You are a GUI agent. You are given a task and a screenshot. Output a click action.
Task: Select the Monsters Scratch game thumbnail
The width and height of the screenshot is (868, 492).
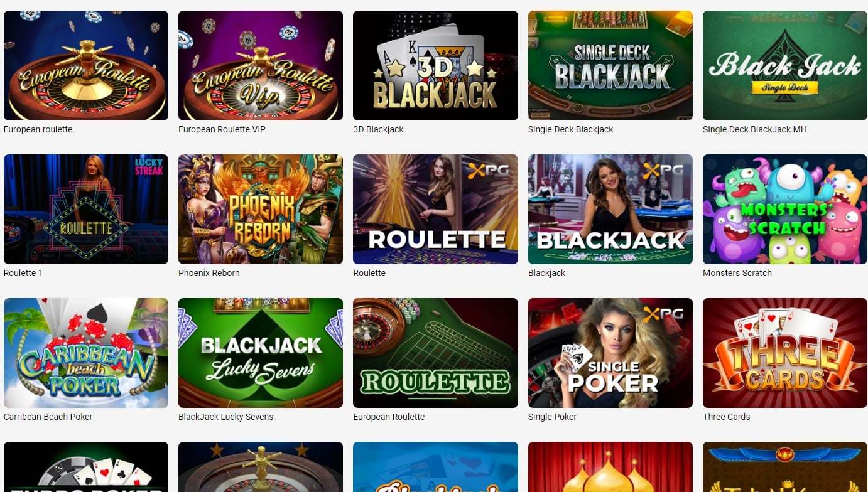785,209
